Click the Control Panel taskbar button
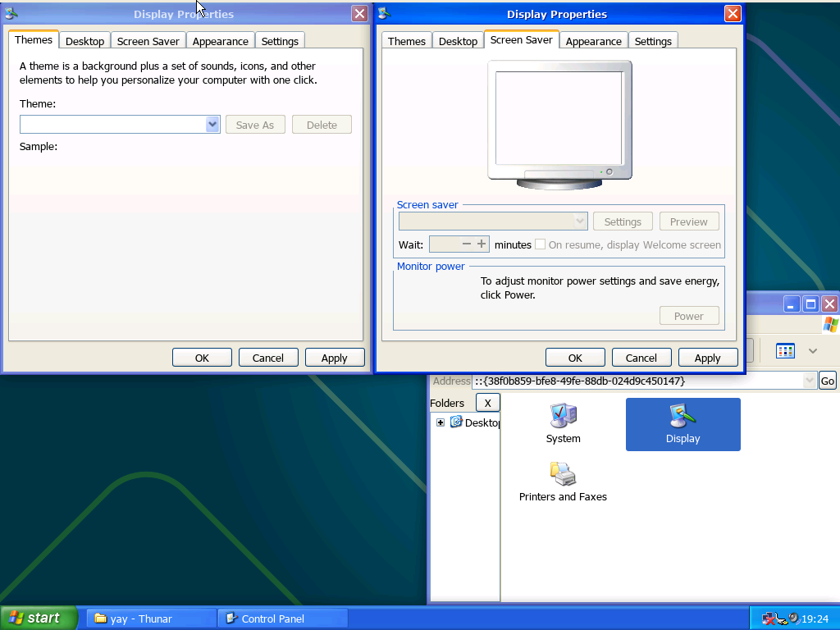 (282, 619)
